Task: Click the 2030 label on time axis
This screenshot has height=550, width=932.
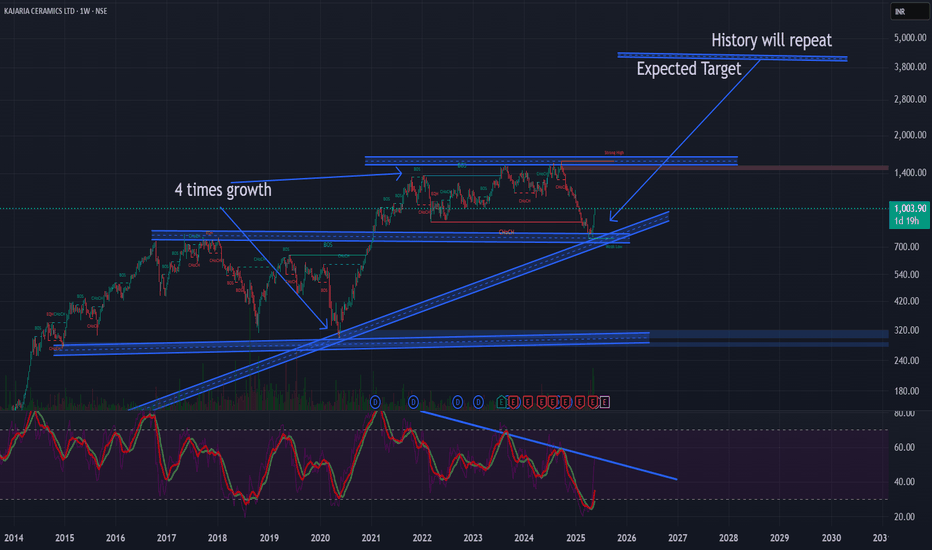Action: pos(831,538)
